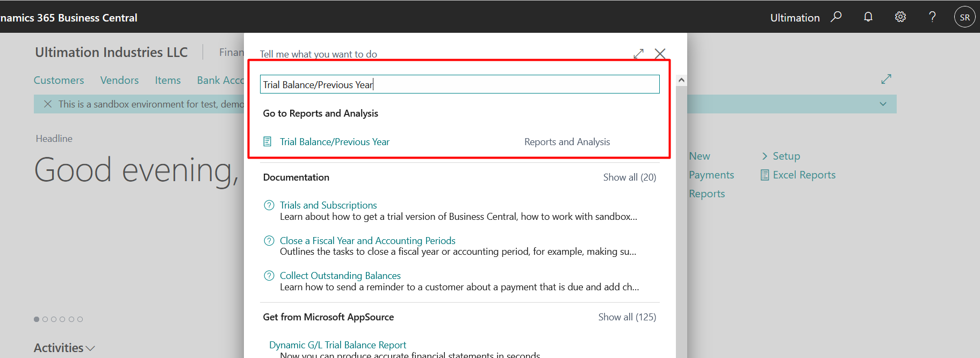This screenshot has height=358, width=980.
Task: Open the Reports menu
Action: (707, 194)
